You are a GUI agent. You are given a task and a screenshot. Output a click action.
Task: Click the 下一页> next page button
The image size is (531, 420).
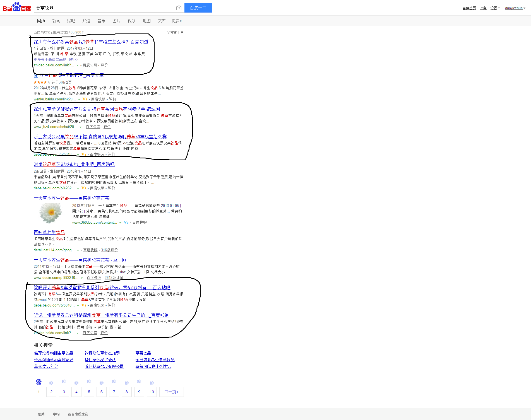[x=172, y=392]
